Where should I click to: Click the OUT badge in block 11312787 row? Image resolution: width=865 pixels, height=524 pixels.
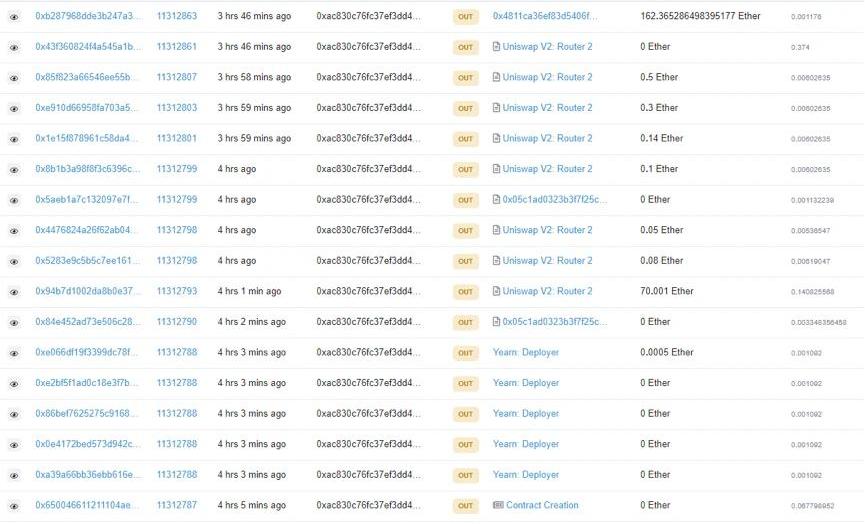465,506
